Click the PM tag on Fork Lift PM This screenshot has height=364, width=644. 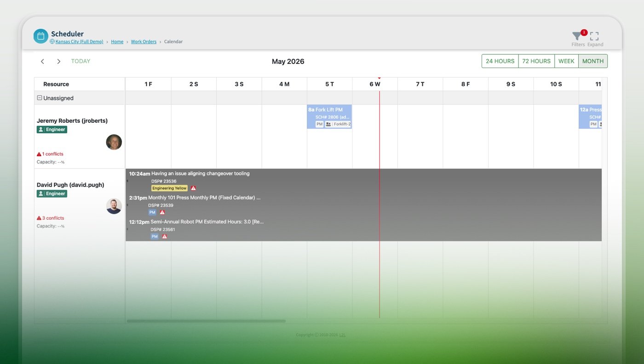[x=319, y=124]
